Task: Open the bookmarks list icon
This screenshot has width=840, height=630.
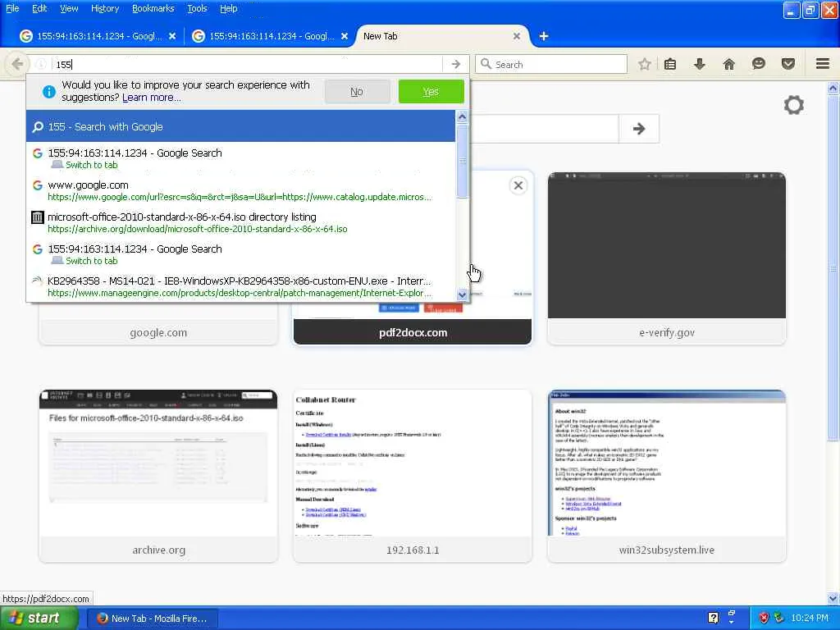Action: click(x=670, y=64)
